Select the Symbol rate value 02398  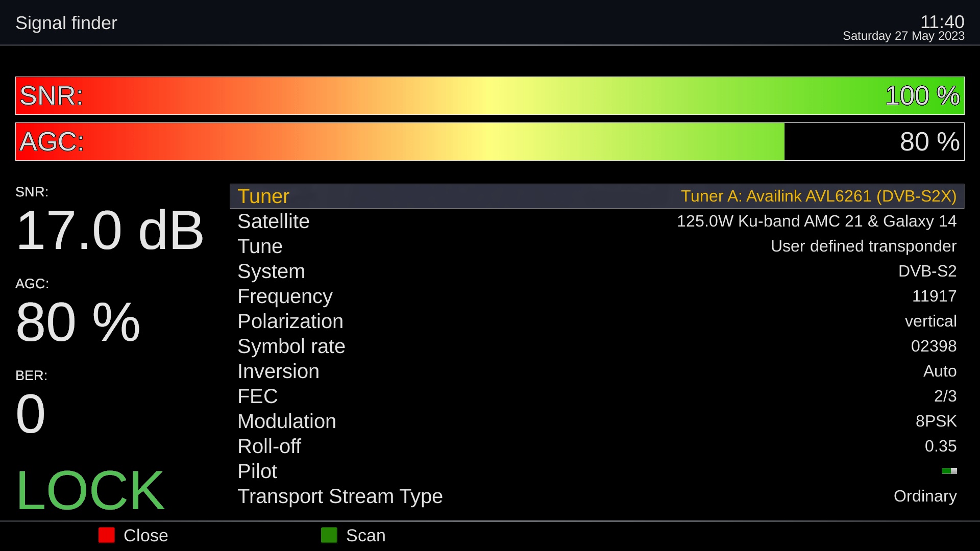[x=934, y=346]
